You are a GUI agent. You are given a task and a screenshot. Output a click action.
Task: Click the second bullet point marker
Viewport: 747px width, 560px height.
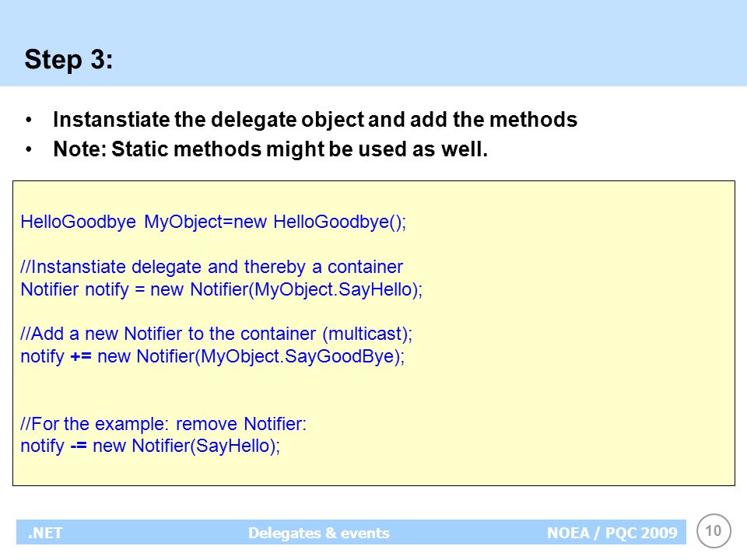(29, 149)
